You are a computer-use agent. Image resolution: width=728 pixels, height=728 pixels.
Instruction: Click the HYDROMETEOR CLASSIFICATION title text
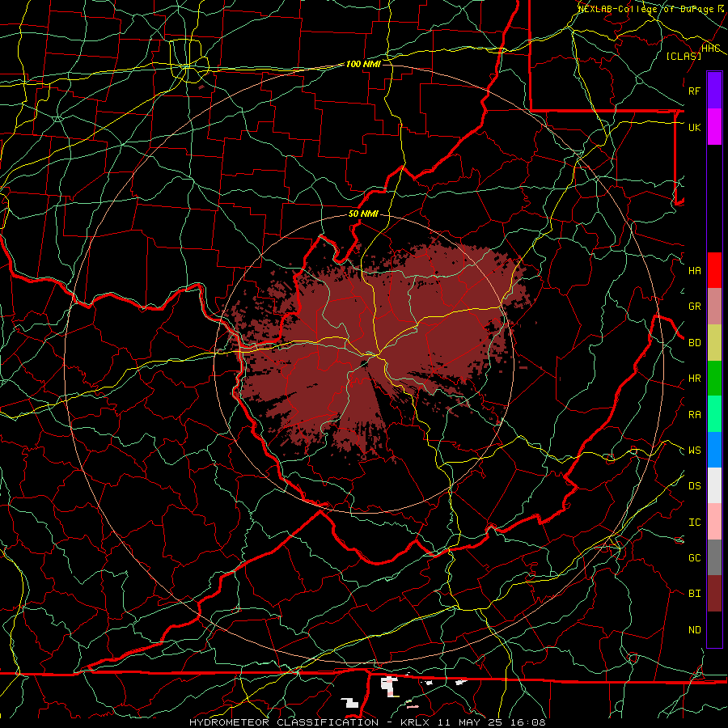coord(284,722)
